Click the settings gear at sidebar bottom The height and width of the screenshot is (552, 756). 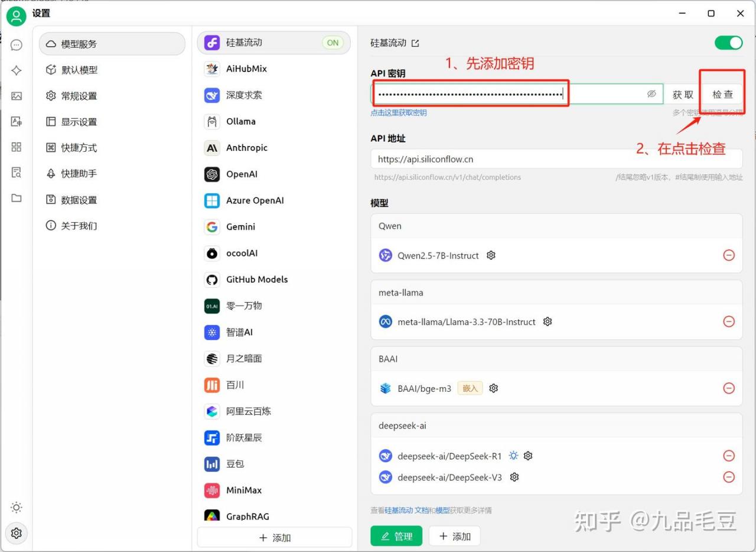pyautogui.click(x=17, y=533)
